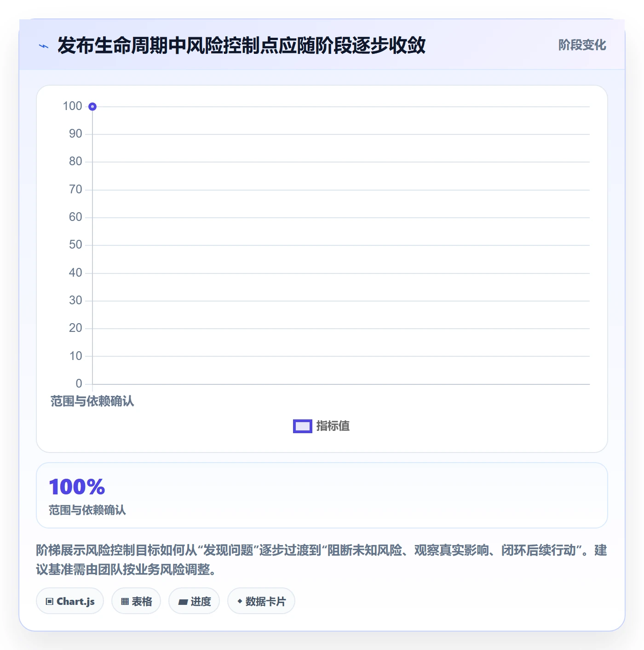The height and width of the screenshot is (650, 644).
Task: Click the x-axis label 范围与依赖确认
Action: (x=92, y=401)
